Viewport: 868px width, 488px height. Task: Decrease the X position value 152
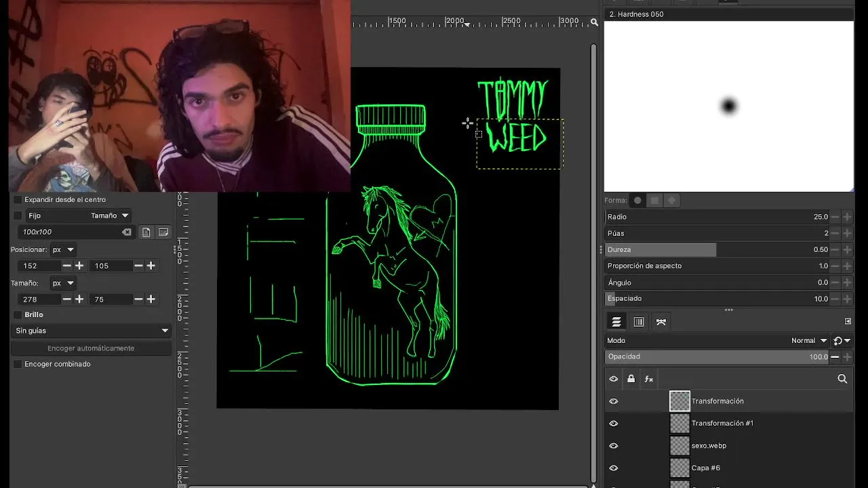point(66,266)
